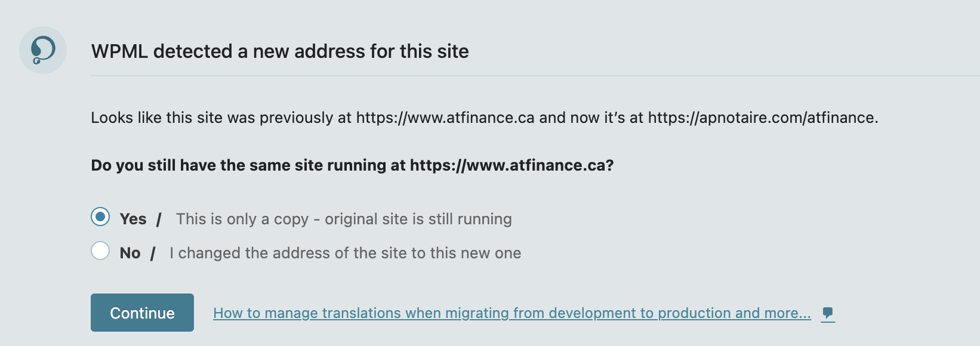The width and height of the screenshot is (980, 346).
Task: Click the documentation icon after the translations link
Action: pyautogui.click(x=827, y=313)
